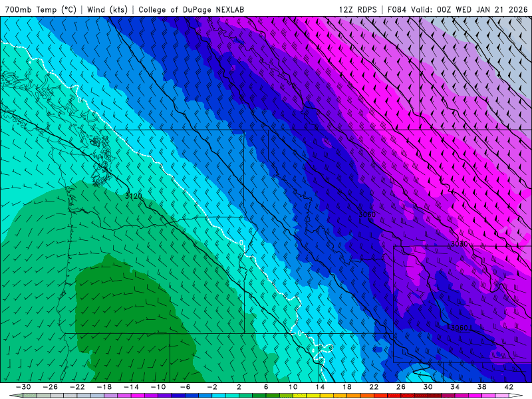
Task: Click the -2 colorbar tick label
Action: 212,387
